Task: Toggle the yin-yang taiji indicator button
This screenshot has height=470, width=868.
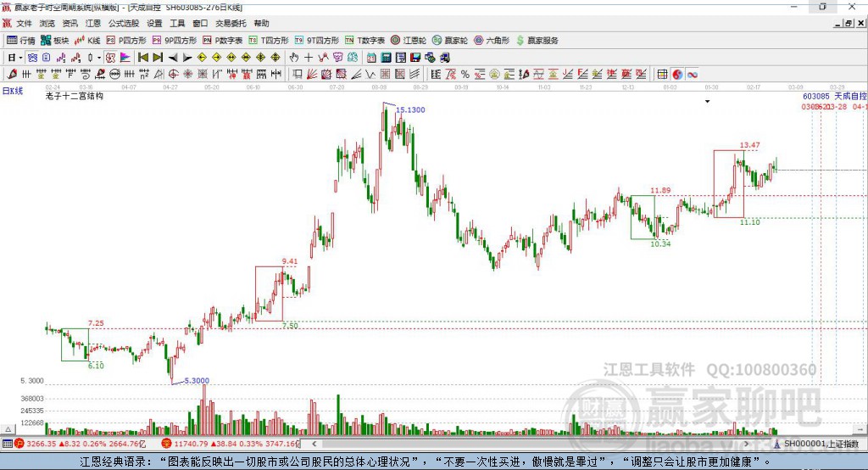Action: coord(677,75)
